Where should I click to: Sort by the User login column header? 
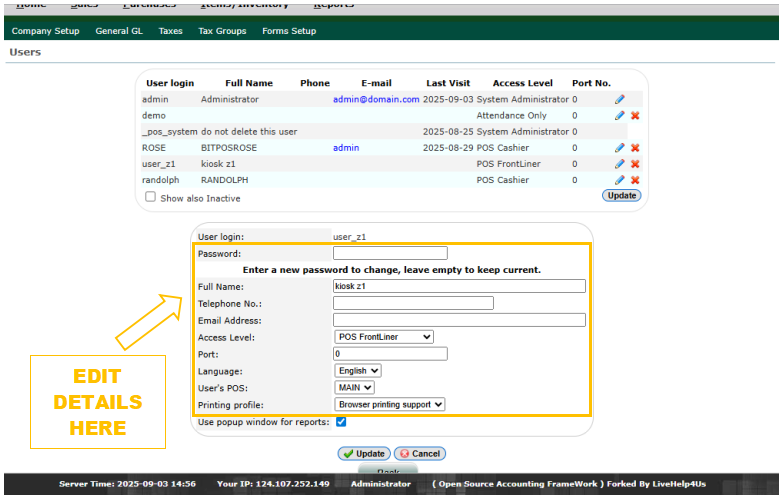(x=170, y=83)
